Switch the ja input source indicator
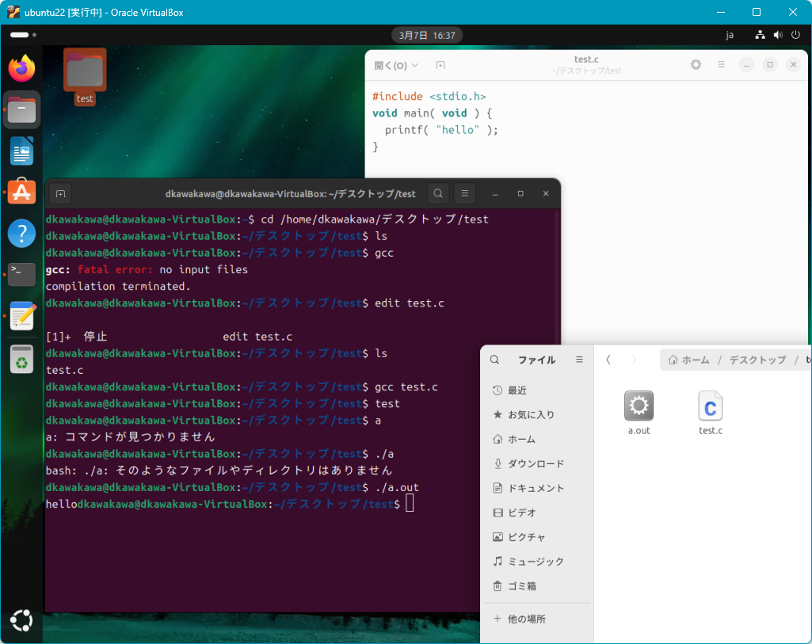The height and width of the screenshot is (644, 812). (730, 36)
